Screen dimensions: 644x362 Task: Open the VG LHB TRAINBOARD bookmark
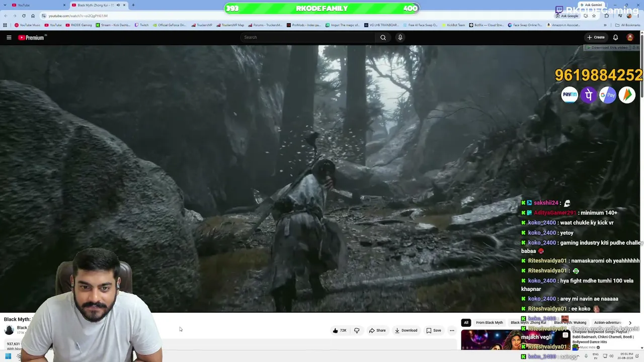coord(381,25)
